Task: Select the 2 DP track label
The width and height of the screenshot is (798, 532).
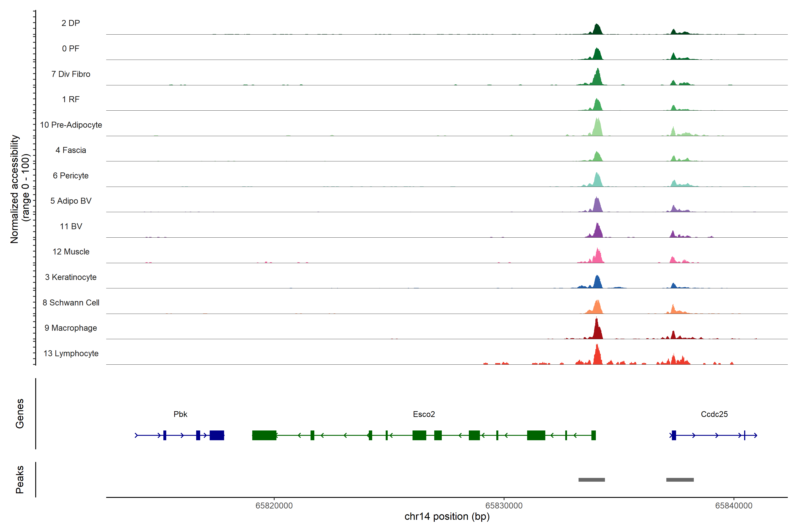Action: pos(70,23)
